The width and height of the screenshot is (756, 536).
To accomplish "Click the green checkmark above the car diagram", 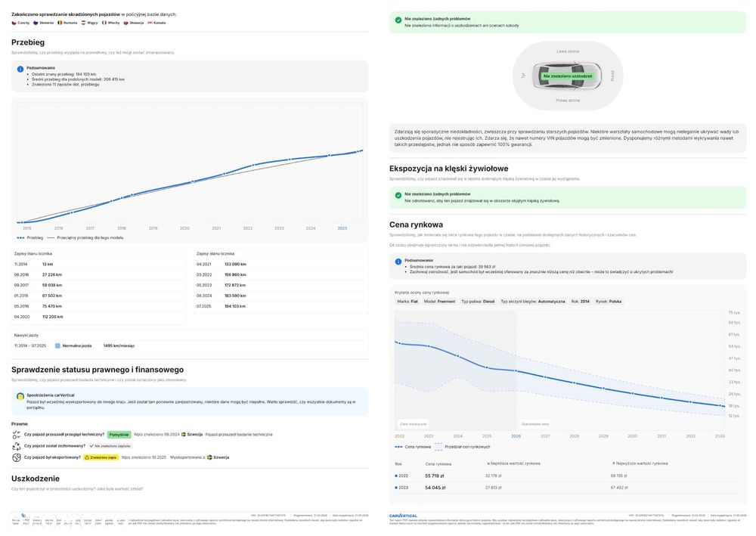I will point(398,20).
